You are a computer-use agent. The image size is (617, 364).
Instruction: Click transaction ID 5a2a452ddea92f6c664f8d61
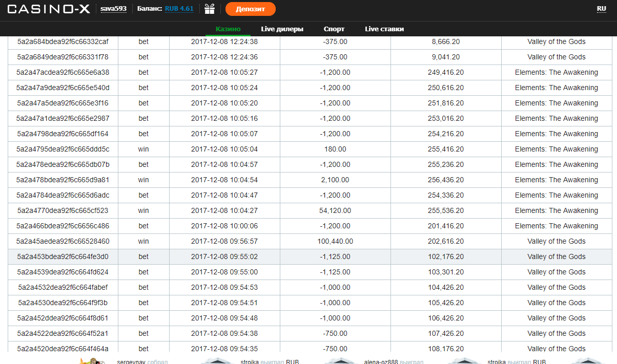pyautogui.click(x=63, y=318)
